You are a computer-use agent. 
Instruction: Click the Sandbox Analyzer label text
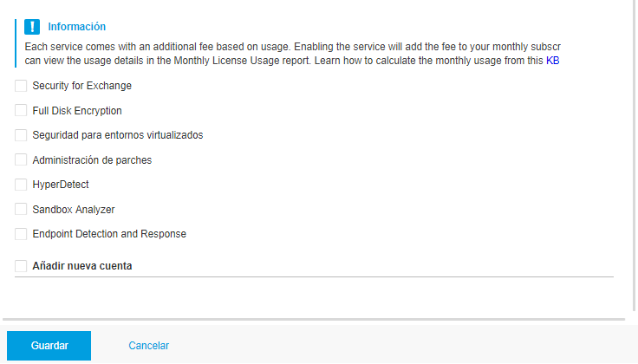74,210
